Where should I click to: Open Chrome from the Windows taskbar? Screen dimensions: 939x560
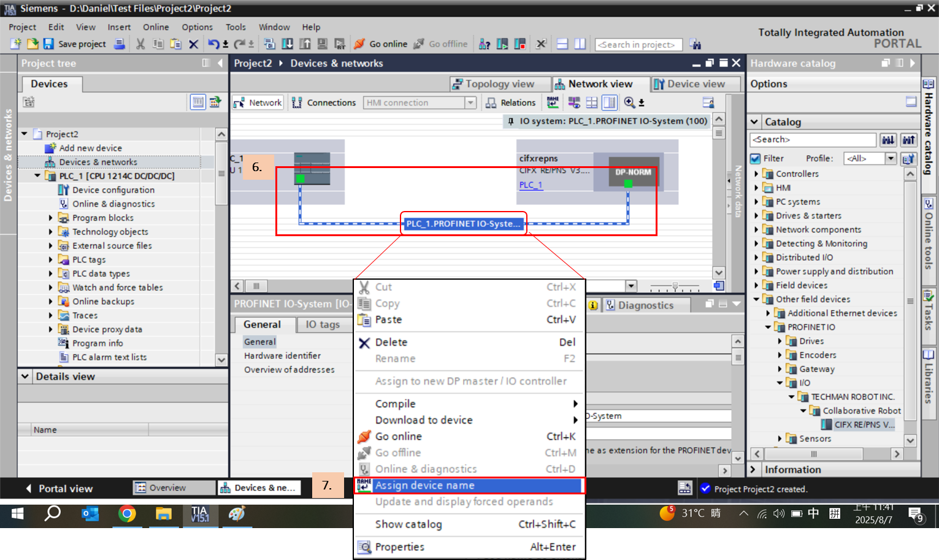[x=127, y=514]
